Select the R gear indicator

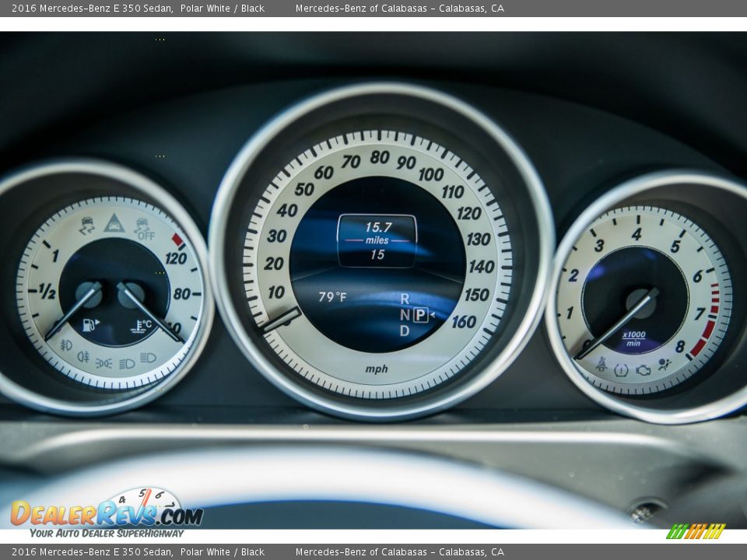point(404,298)
